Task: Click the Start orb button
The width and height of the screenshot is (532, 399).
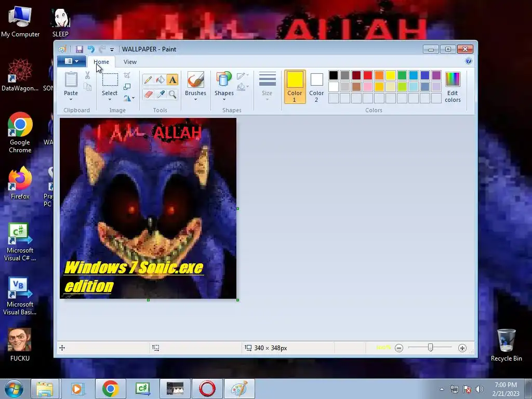Action: pyautogui.click(x=14, y=389)
